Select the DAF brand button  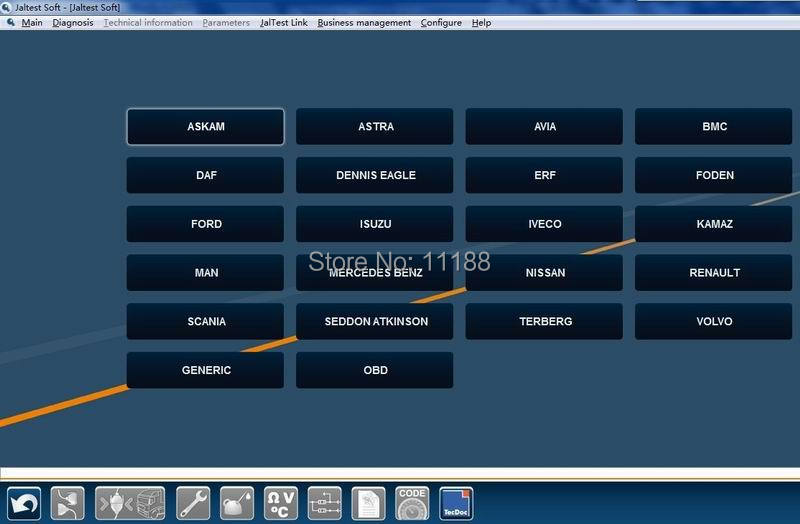click(206, 175)
